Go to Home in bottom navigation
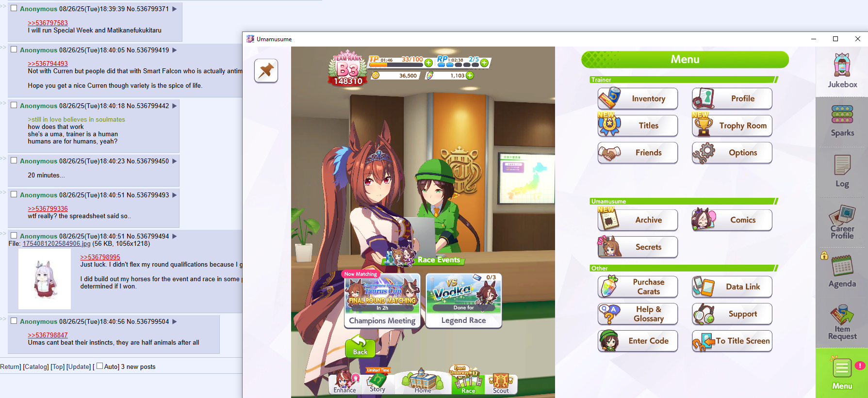The image size is (868, 398). [x=423, y=382]
